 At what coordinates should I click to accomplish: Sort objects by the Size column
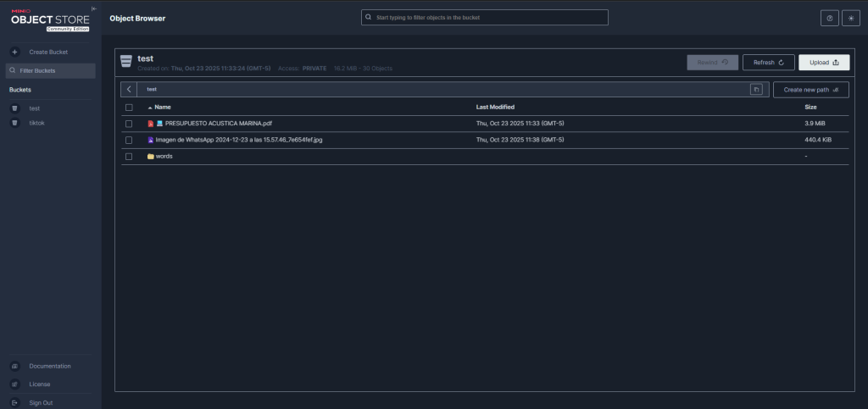(x=810, y=108)
